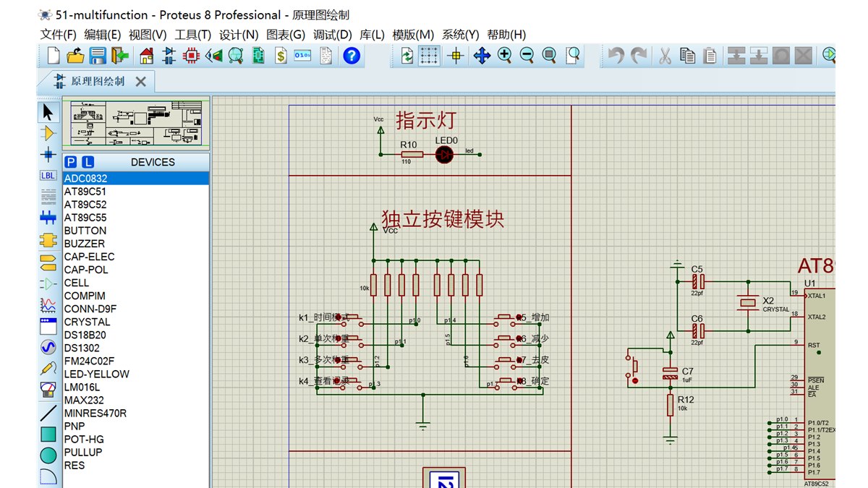Select the LBL wire label tool

48,175
